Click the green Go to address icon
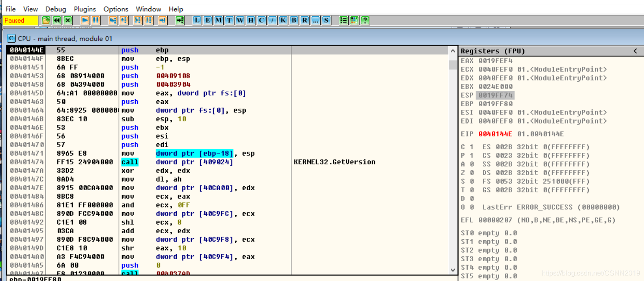The height and width of the screenshot is (281, 644). tap(180, 20)
